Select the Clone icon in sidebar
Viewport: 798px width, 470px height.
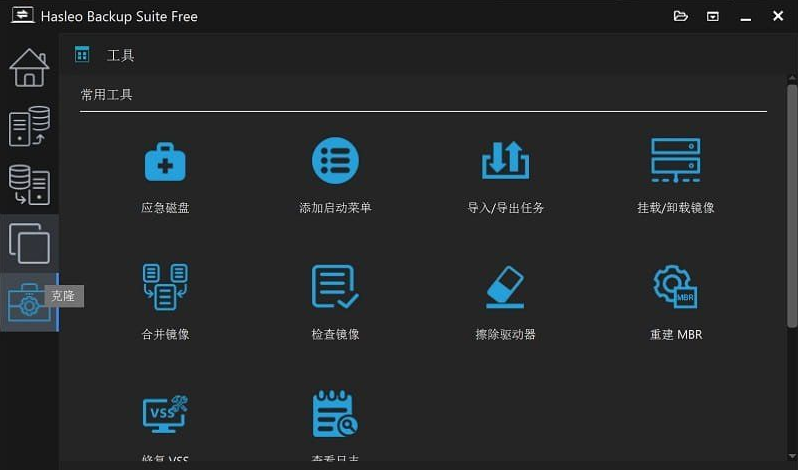(x=29, y=243)
